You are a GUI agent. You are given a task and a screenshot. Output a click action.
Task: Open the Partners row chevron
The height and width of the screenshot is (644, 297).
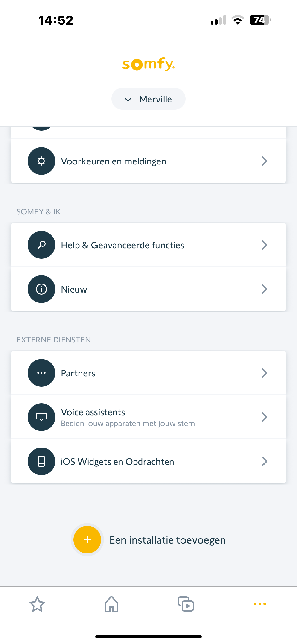[264, 373]
